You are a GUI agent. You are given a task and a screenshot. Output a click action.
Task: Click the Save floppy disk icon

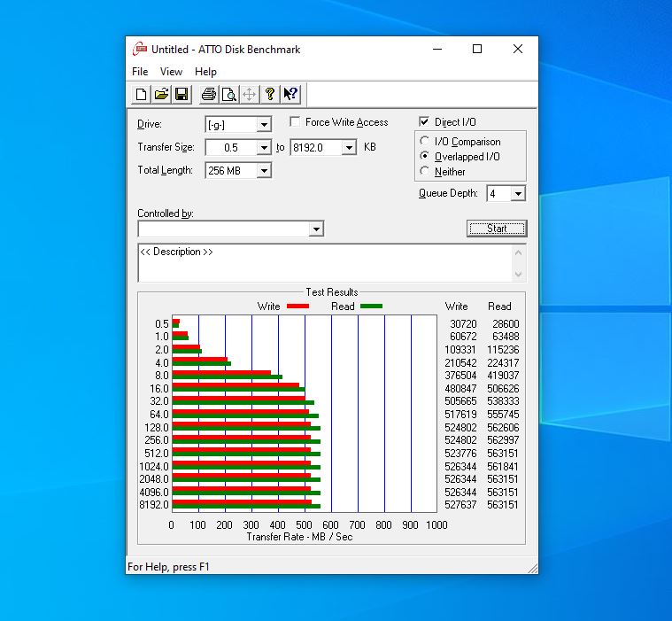tap(181, 94)
